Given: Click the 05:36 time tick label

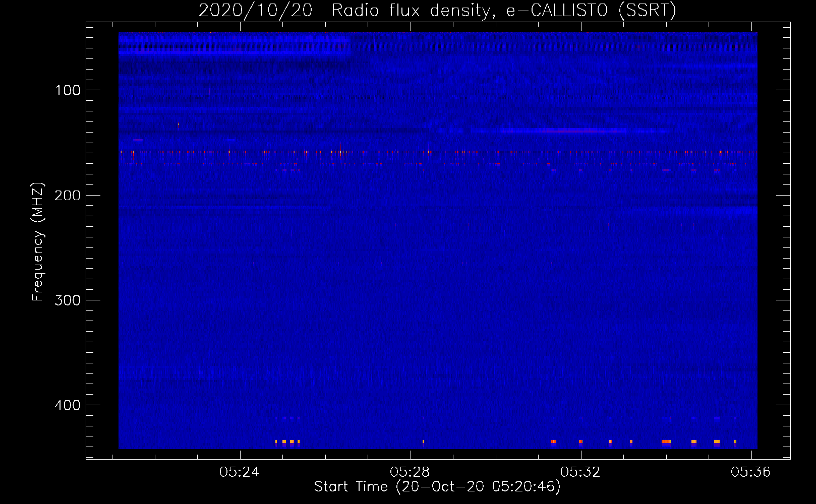Looking at the screenshot, I should click(751, 472).
